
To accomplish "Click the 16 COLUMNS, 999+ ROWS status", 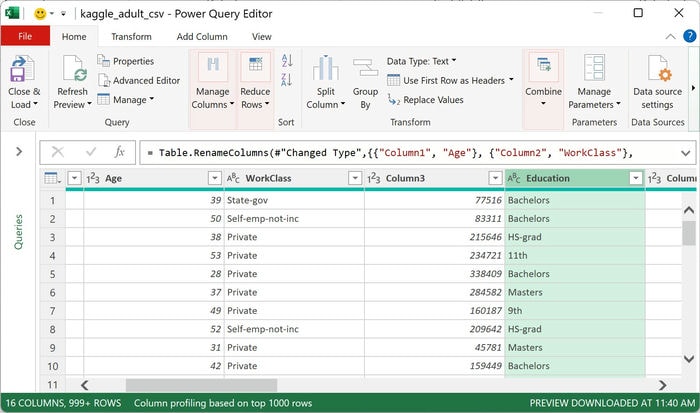I will (63, 403).
